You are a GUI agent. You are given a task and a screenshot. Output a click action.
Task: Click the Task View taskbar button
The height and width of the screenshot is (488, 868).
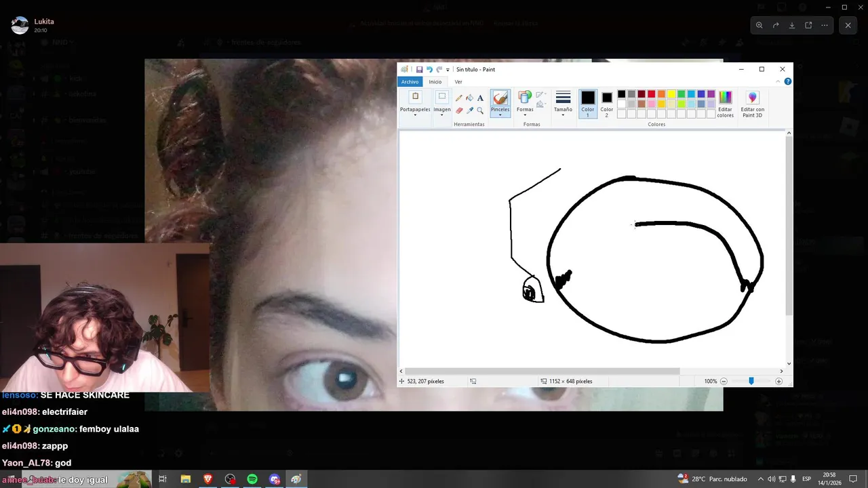tap(163, 479)
